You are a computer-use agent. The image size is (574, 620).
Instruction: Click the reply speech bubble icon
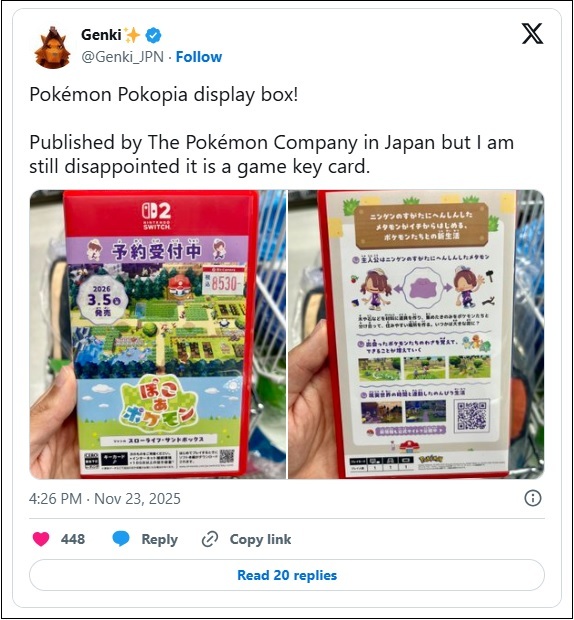point(121,539)
